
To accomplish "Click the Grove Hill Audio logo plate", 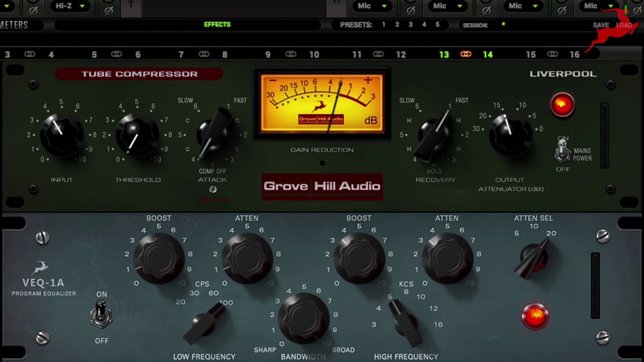I will 322,187.
